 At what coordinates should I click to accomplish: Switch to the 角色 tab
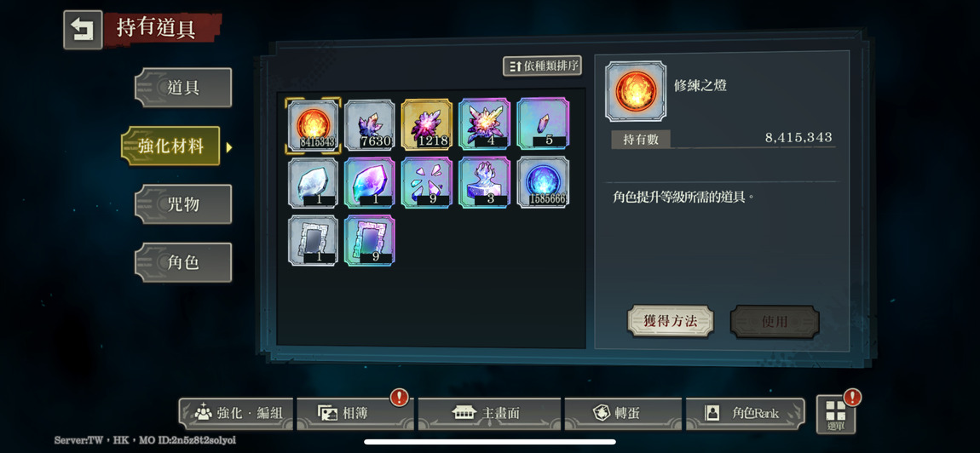coord(183,262)
